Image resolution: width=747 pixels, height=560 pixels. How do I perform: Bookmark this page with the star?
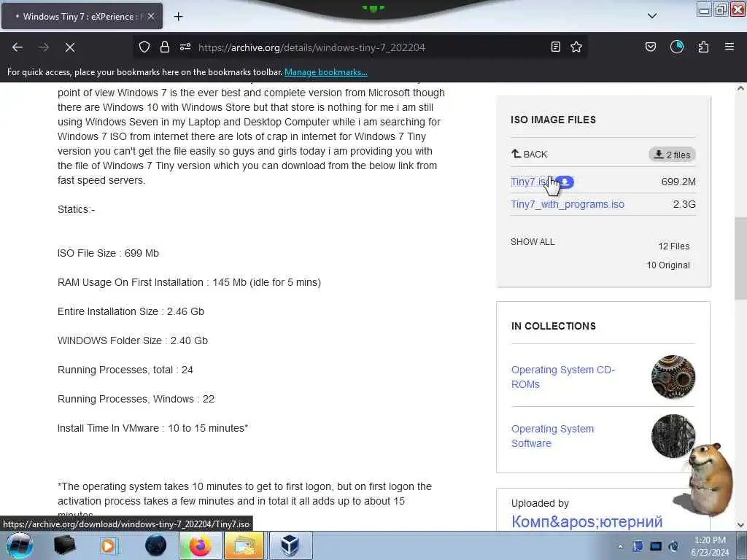[x=576, y=47]
